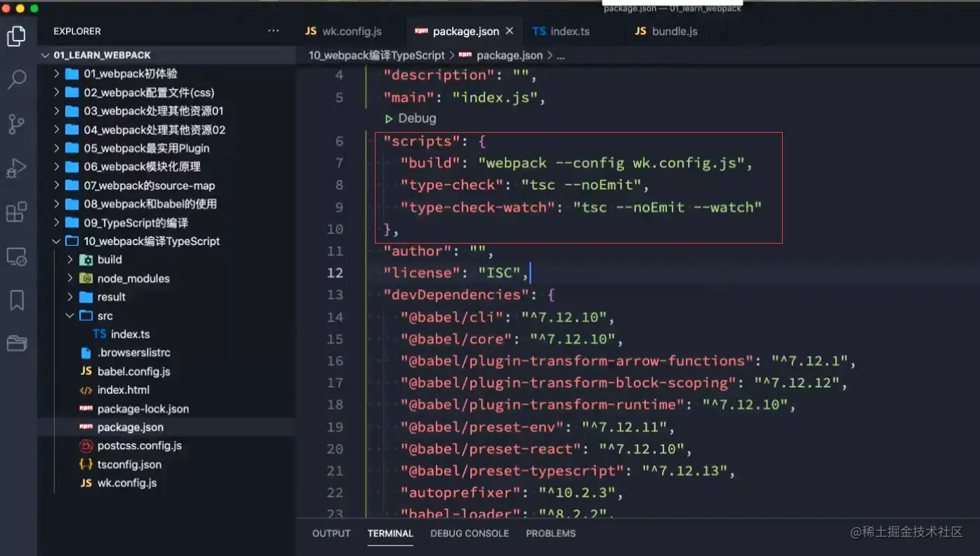Click the "@babel/cli" dependency on line 14

pos(451,317)
